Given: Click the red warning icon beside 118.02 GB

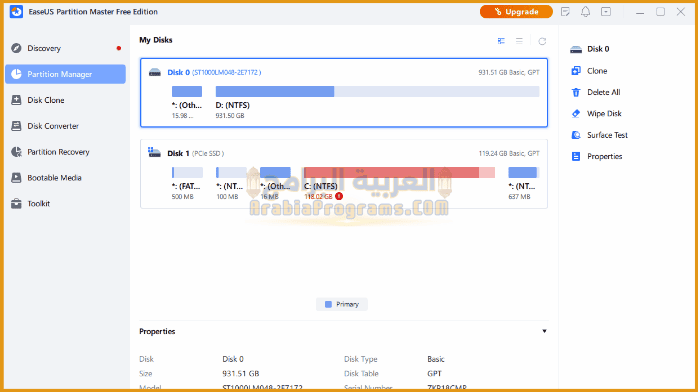Looking at the screenshot, I should [339, 196].
